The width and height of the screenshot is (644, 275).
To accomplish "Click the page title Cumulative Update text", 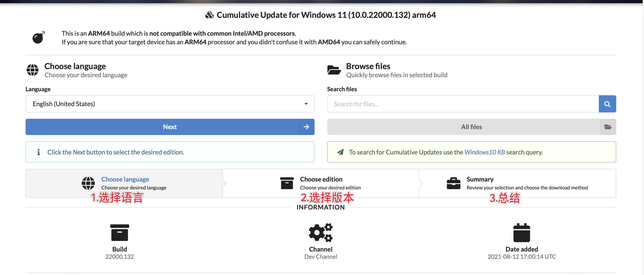I will click(x=326, y=15).
